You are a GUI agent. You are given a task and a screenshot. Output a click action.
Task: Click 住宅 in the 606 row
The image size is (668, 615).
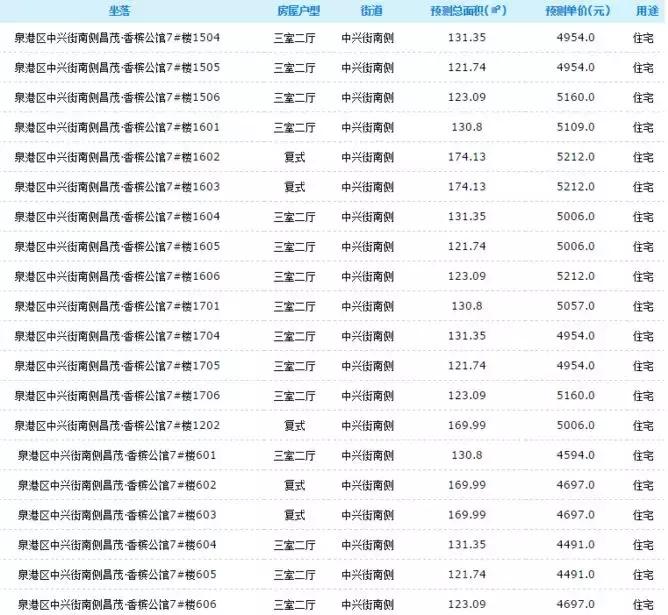pyautogui.click(x=643, y=604)
